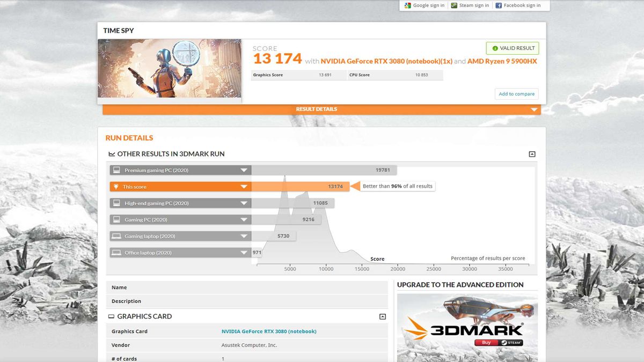The image size is (644, 362).
Task: Open Office laptop (2020) dropdown arrow
Action: [x=244, y=253]
